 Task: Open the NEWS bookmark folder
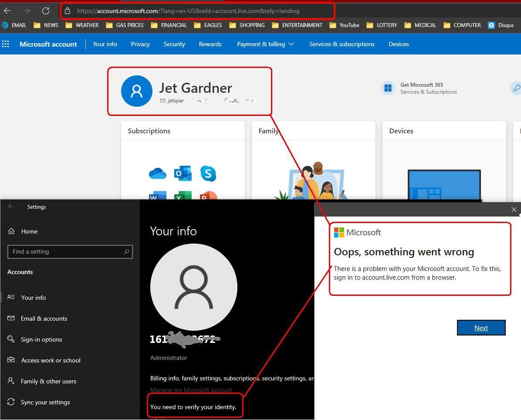click(46, 25)
